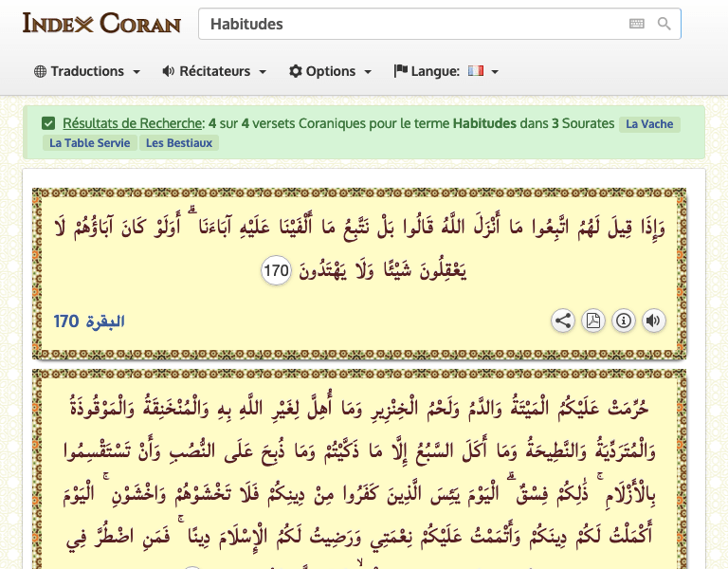Export verse 170 as PDF
728x569 pixels.
coord(592,321)
